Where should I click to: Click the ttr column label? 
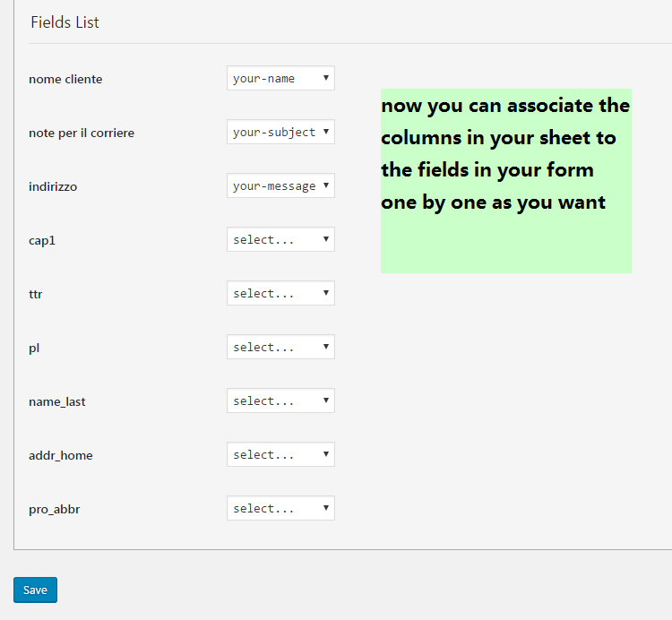[36, 294]
